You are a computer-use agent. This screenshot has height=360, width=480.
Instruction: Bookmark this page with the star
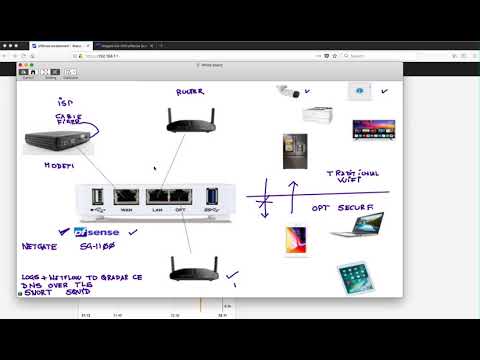pyautogui.click(x=335, y=56)
